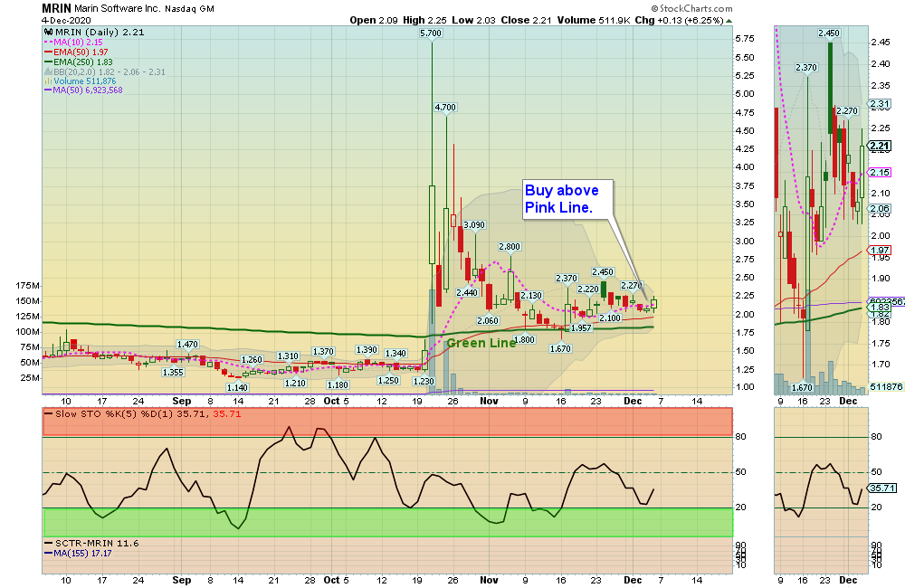The height and width of the screenshot is (588, 905).
Task: Click the green up-triangle change indicator
Action: pyautogui.click(x=729, y=21)
